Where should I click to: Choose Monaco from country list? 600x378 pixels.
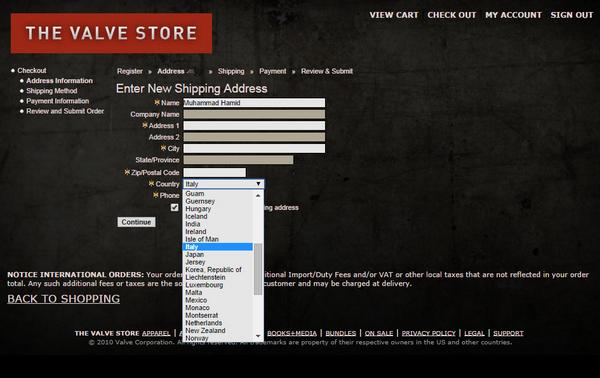[218, 308]
